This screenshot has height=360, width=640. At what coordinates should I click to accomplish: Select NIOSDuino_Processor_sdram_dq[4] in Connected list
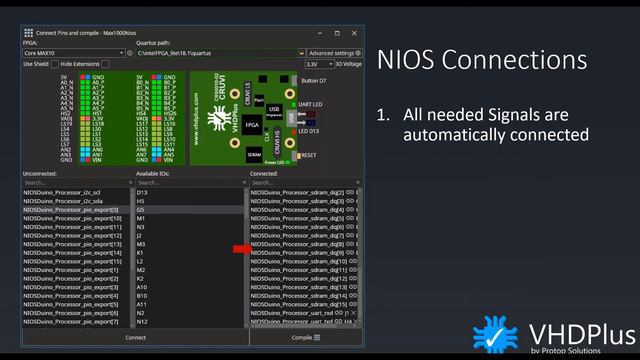pyautogui.click(x=304, y=209)
